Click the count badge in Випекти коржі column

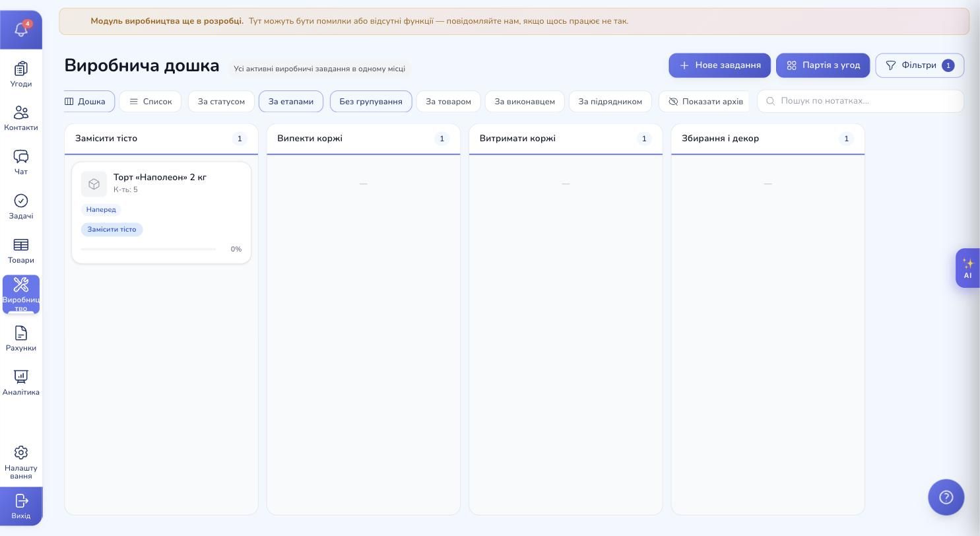[442, 139]
